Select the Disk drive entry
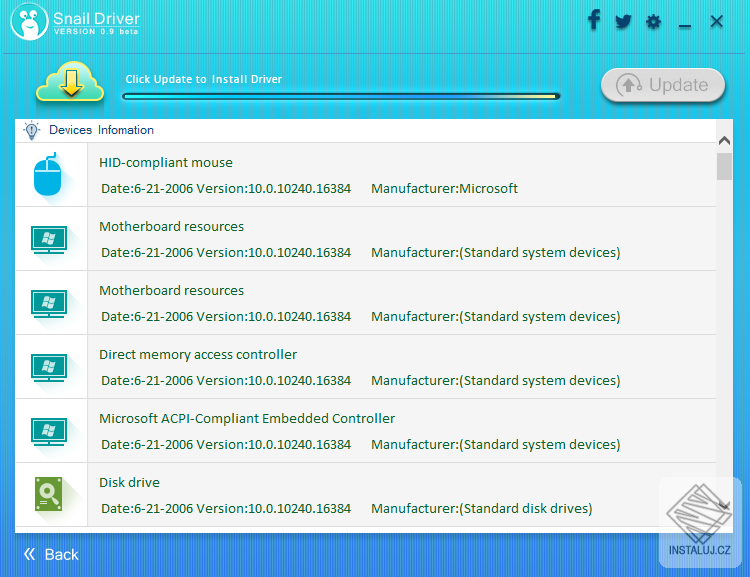 click(366, 495)
